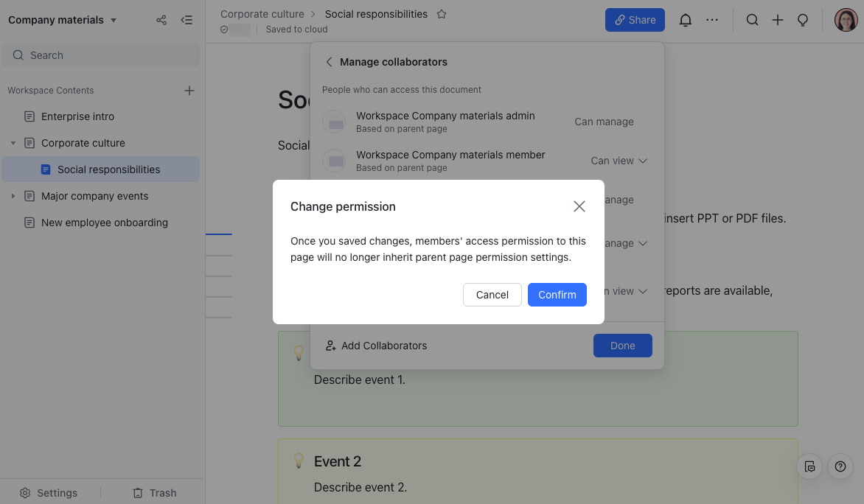Collapse the sidebar with the collapse icon
This screenshot has width=864, height=504.
pyautogui.click(x=187, y=20)
